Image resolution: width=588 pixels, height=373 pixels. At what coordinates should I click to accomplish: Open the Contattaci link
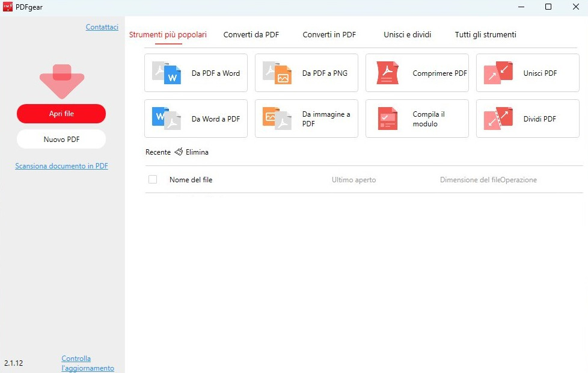point(102,26)
